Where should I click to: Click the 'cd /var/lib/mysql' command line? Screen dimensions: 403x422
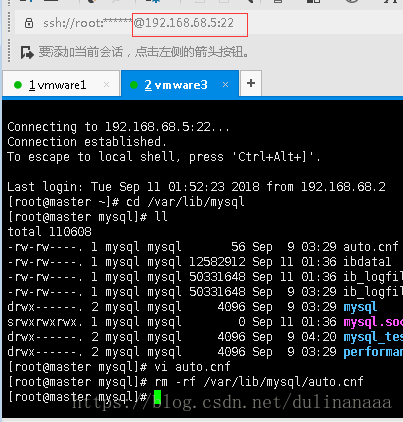(126, 202)
